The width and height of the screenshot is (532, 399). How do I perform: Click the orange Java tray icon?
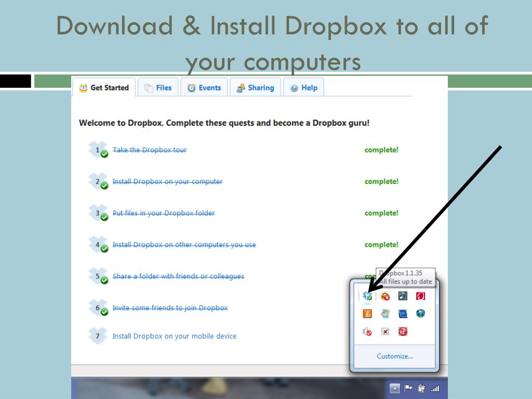coord(367,313)
